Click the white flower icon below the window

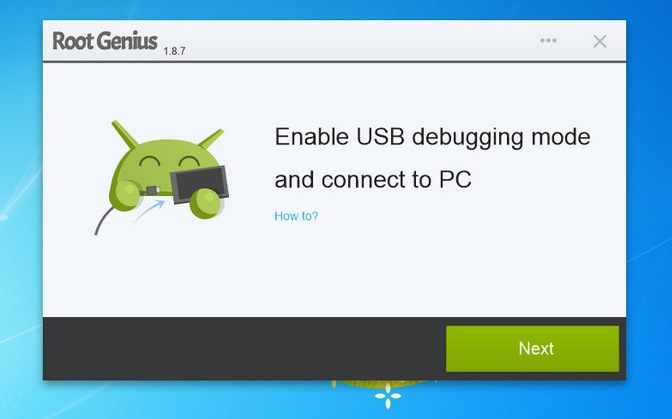(x=388, y=396)
